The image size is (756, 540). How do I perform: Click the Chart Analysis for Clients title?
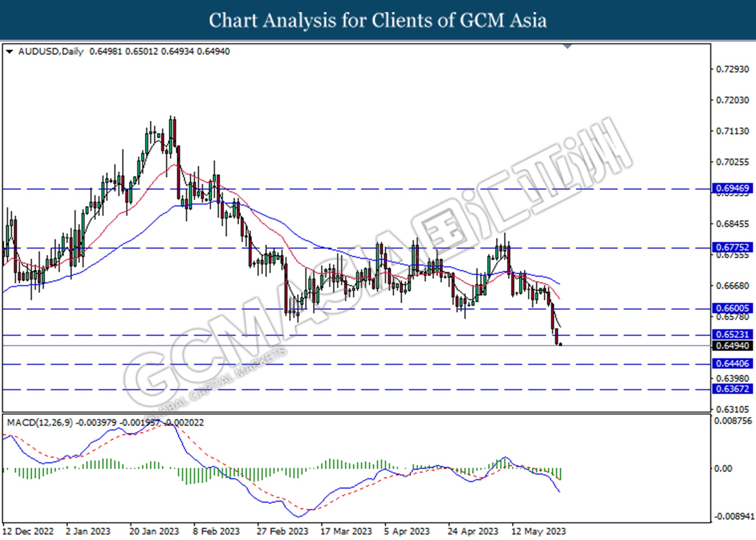tap(378, 20)
